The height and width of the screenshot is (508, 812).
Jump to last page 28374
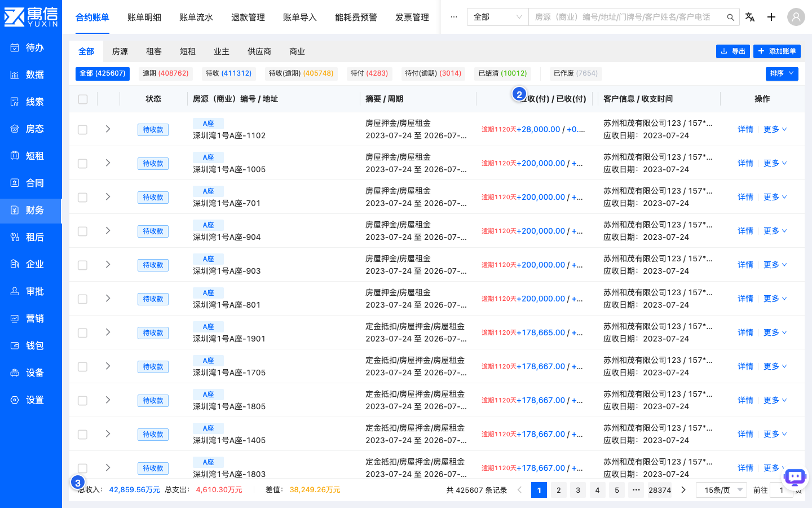[x=660, y=490]
